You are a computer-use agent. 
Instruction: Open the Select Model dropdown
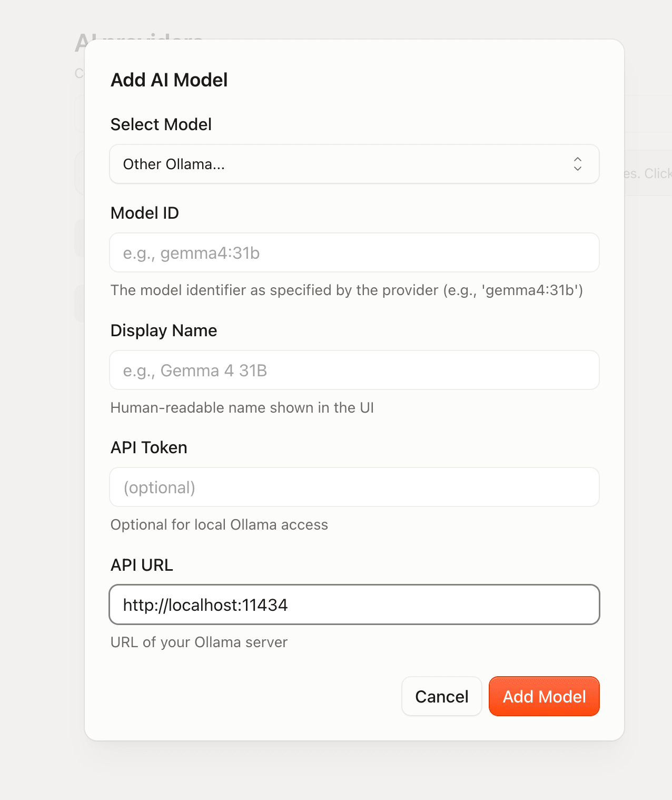coord(354,164)
